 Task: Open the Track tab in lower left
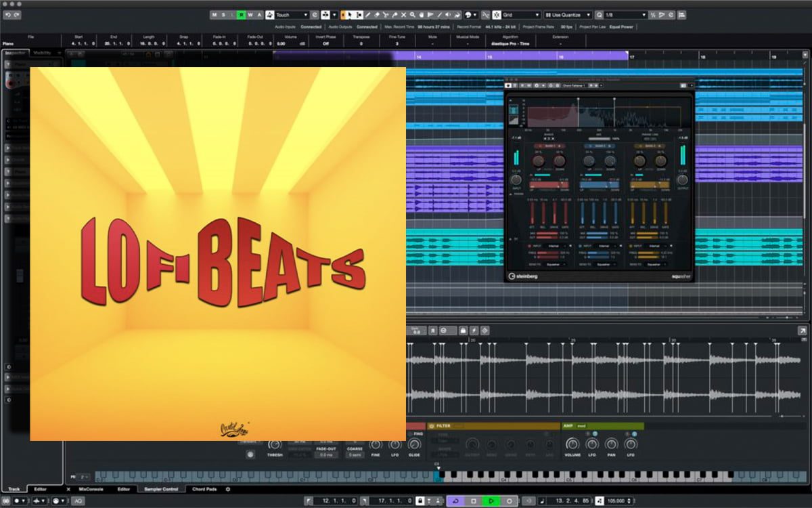(x=14, y=489)
